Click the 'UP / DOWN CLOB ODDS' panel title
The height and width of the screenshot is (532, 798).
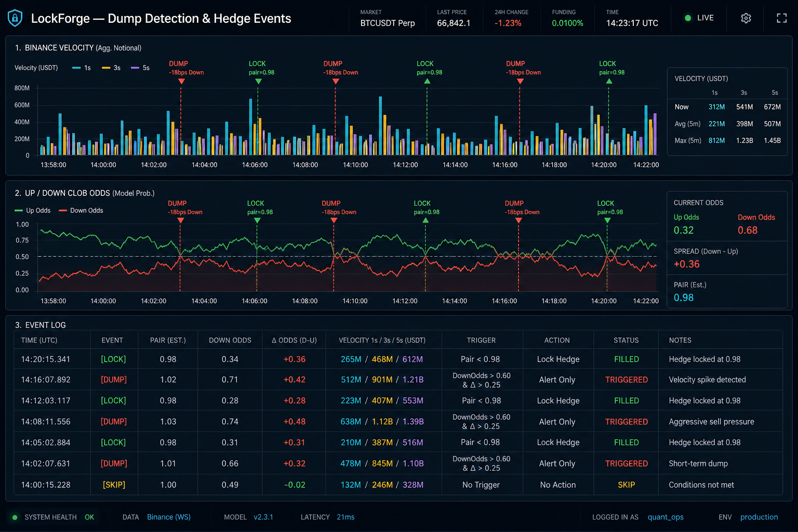point(85,193)
